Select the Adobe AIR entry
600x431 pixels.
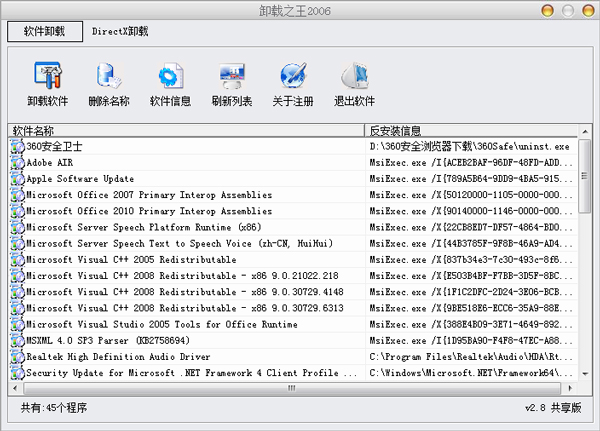[x=49, y=163]
